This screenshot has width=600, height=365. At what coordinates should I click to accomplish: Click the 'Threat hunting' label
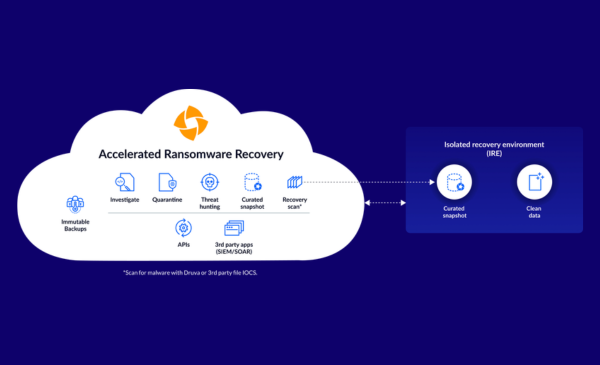[210, 203]
